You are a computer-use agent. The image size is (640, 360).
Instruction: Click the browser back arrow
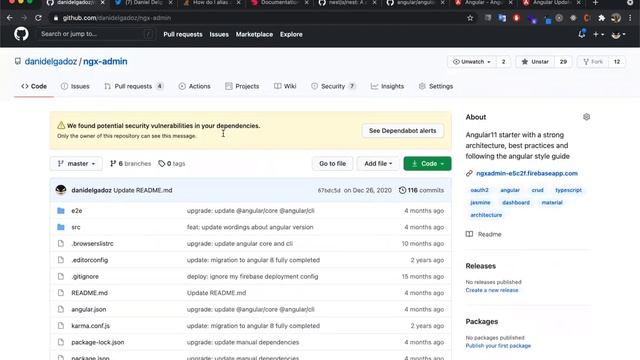(9, 18)
